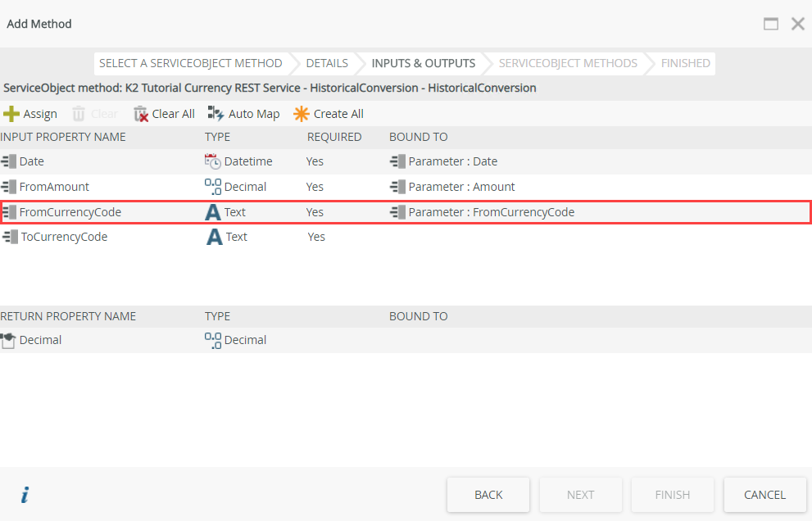Switch to the Details wizard step
The image size is (812, 521).
327,63
